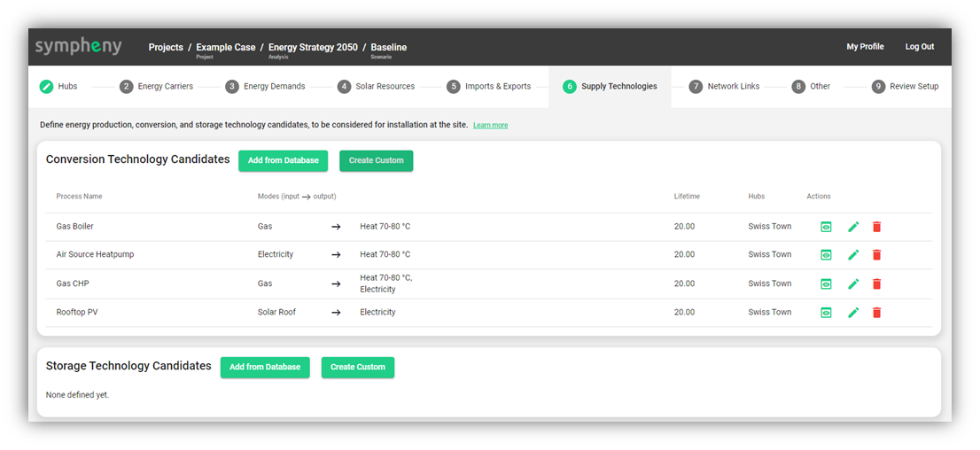
Task: Click the view icon for Gas Boiler
Action: click(826, 227)
